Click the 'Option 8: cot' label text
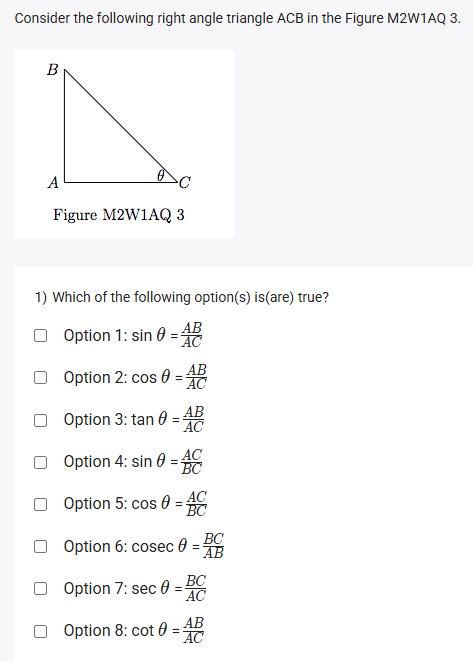This screenshot has height=661, width=473. [x=109, y=631]
